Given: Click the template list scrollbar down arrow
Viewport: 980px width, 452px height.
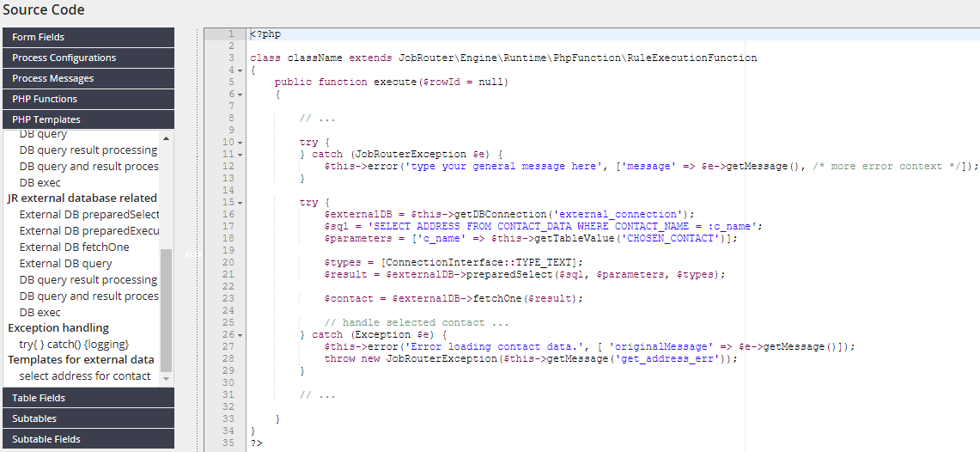Looking at the screenshot, I should [167, 379].
